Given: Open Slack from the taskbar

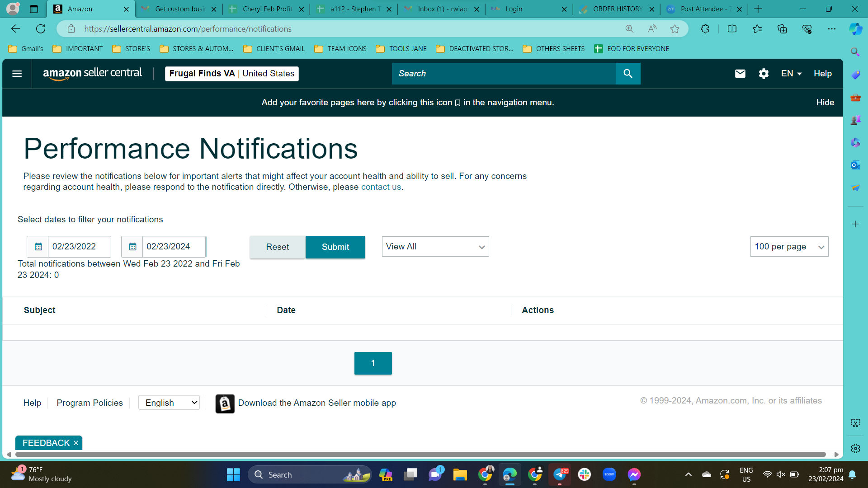Looking at the screenshot, I should [x=585, y=474].
